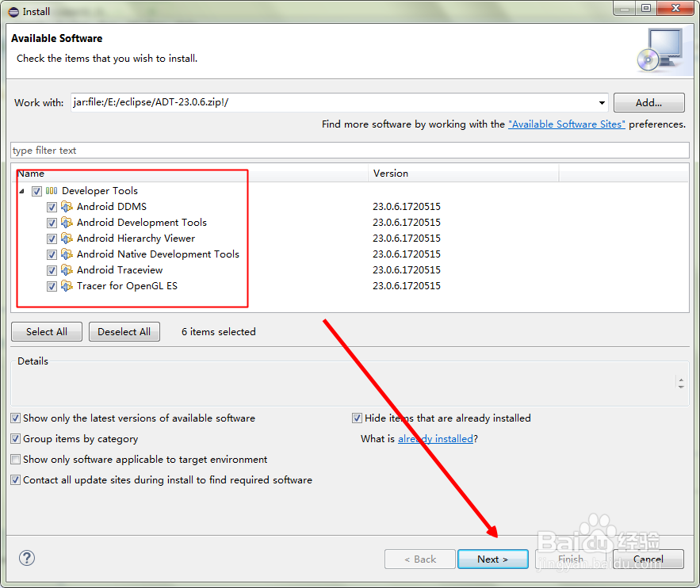This screenshot has height=588, width=700.
Task: Select the Developer Tools category label
Action: (100, 191)
